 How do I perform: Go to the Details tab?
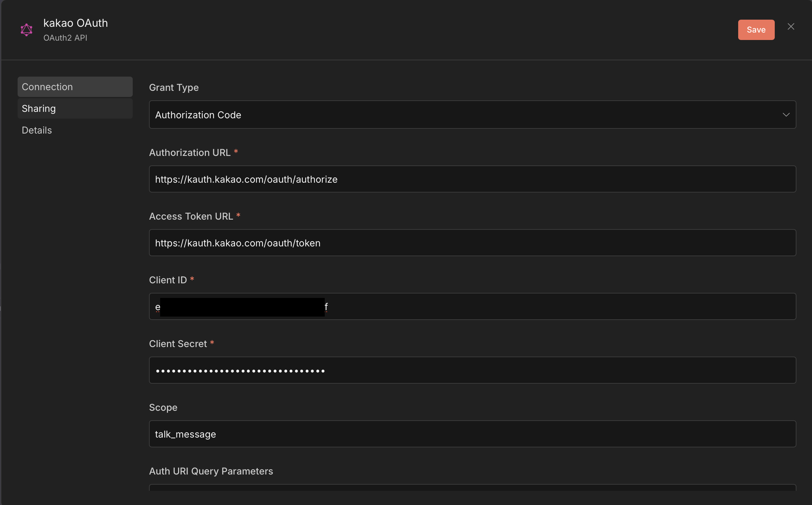[x=37, y=130]
